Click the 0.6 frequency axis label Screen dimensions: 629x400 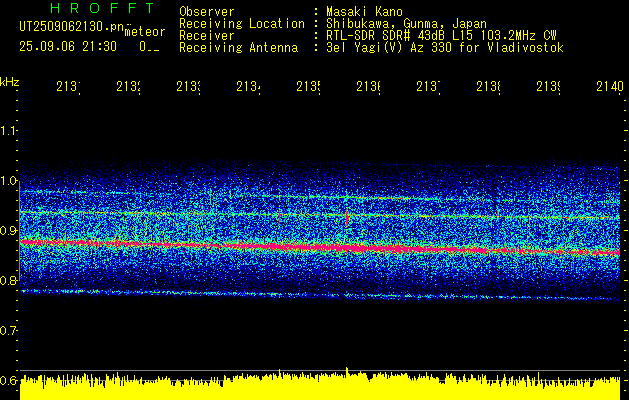tap(8, 381)
